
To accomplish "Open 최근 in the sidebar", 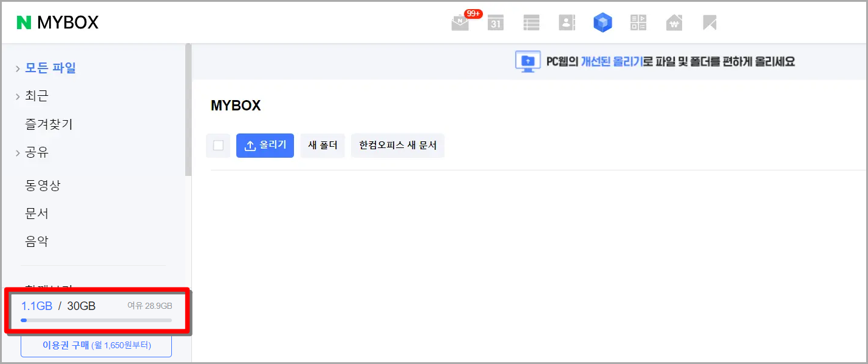I will tap(36, 96).
